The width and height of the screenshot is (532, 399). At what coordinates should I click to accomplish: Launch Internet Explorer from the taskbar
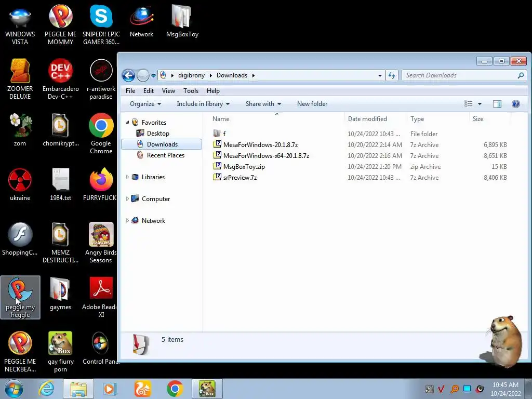point(46,389)
